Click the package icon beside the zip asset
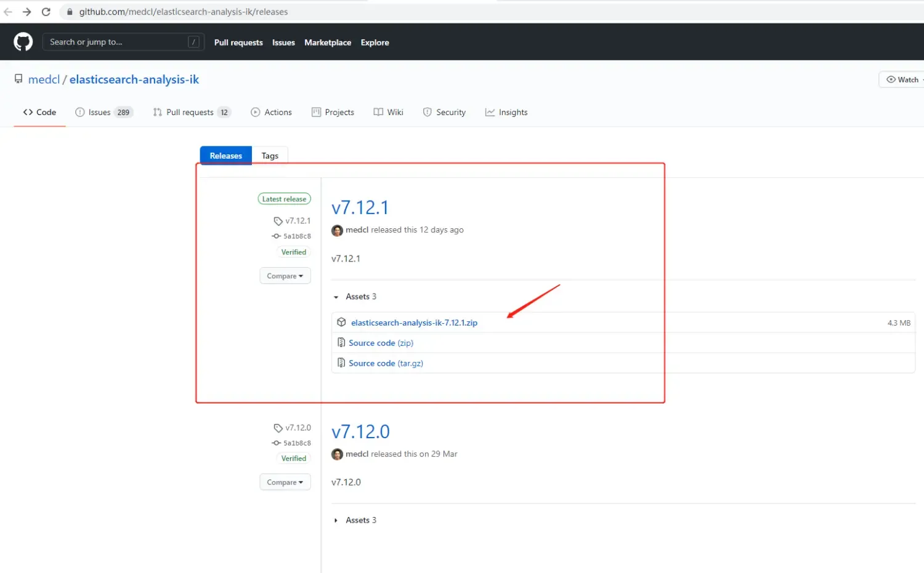The height and width of the screenshot is (573, 924). pyautogui.click(x=342, y=322)
